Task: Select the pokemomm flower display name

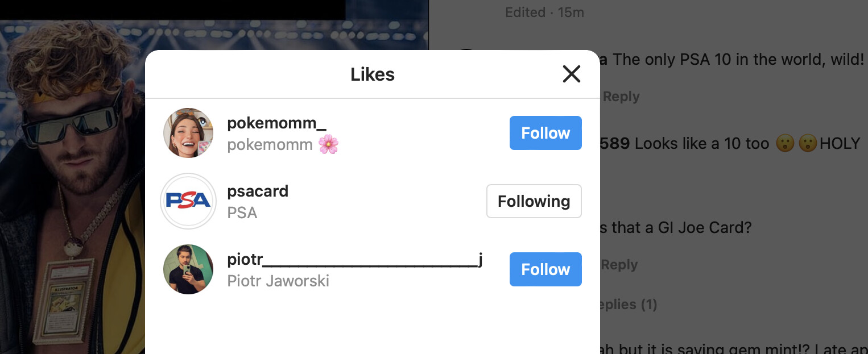Action: tap(283, 145)
